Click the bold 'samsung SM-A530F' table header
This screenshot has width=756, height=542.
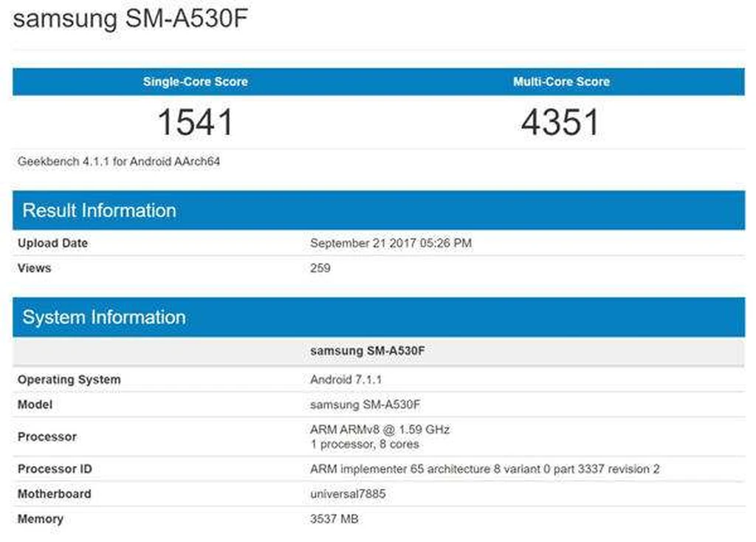pos(368,351)
